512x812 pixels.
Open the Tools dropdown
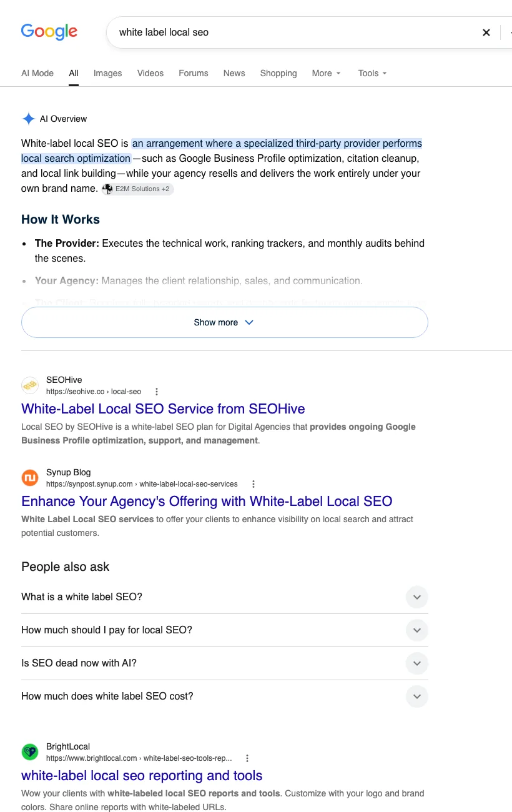point(373,73)
